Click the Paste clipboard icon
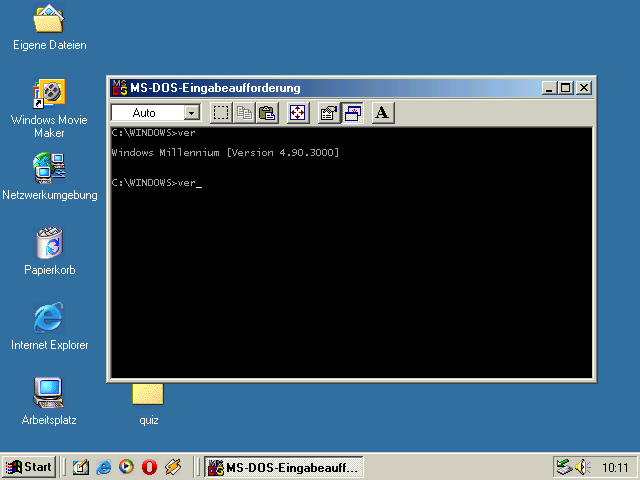The height and width of the screenshot is (480, 640). (267, 113)
